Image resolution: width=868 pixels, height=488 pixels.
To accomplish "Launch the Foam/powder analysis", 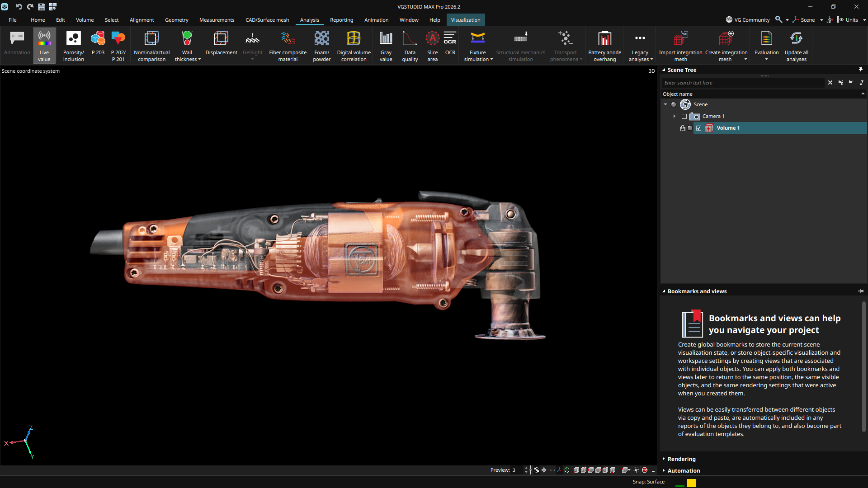I will [322, 46].
